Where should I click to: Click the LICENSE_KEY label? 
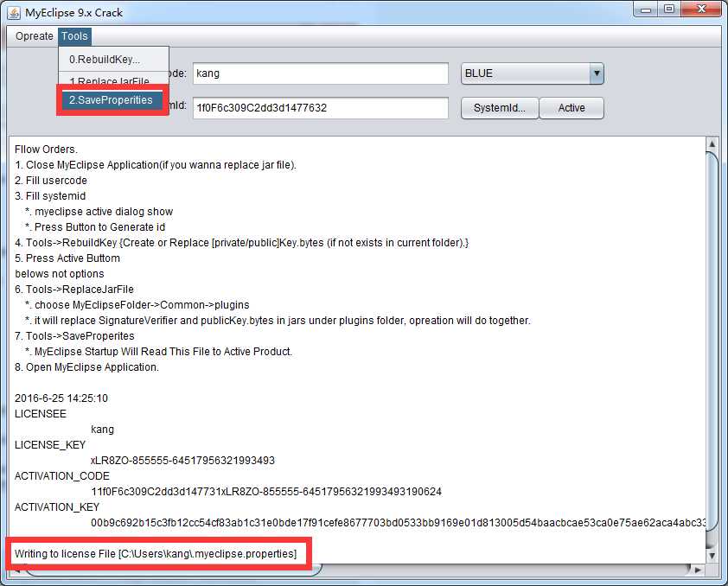pyautogui.click(x=50, y=445)
